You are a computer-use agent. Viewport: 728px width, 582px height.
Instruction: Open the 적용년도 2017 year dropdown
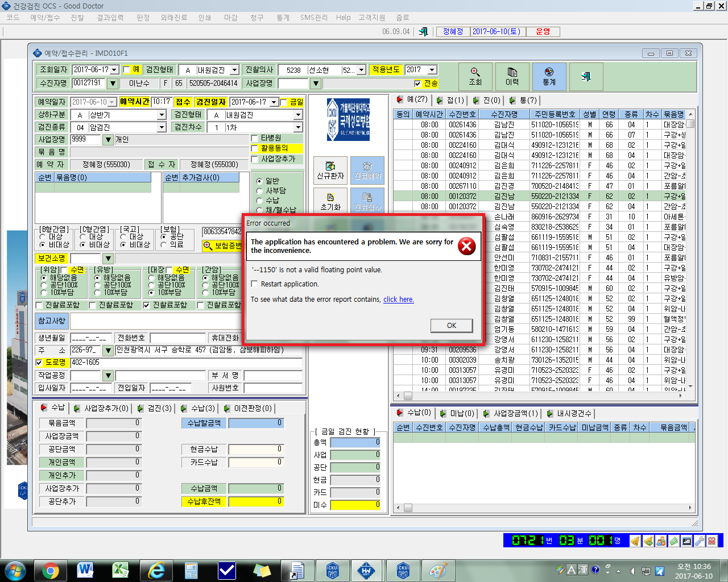point(432,70)
